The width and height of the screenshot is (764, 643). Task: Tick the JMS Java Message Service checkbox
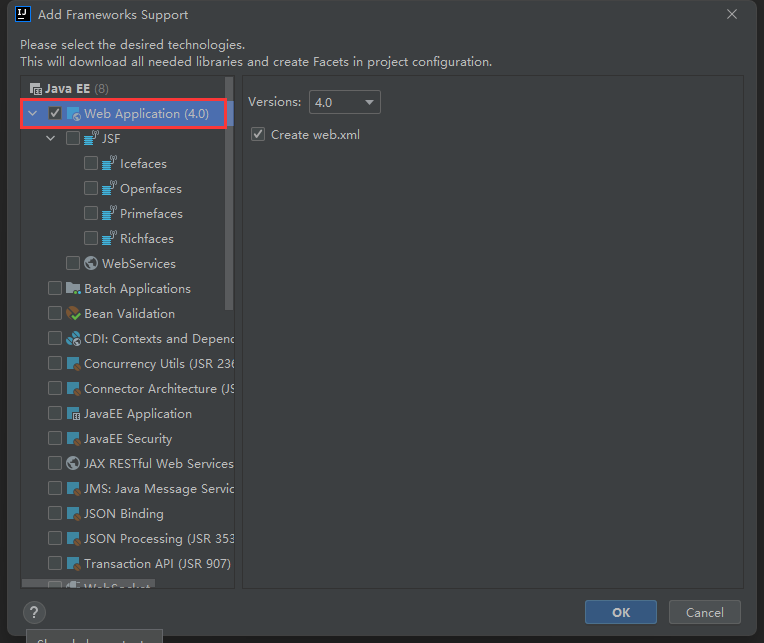55,489
